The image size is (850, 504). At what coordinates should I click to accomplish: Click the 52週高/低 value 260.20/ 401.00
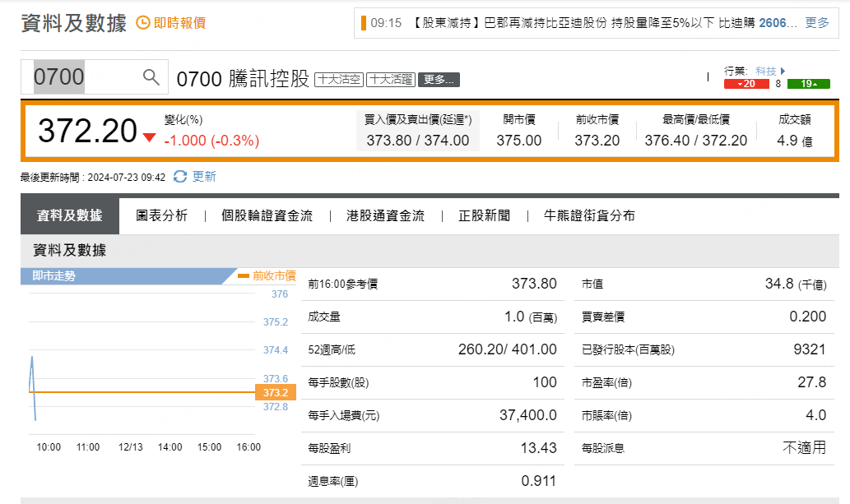[x=508, y=349]
